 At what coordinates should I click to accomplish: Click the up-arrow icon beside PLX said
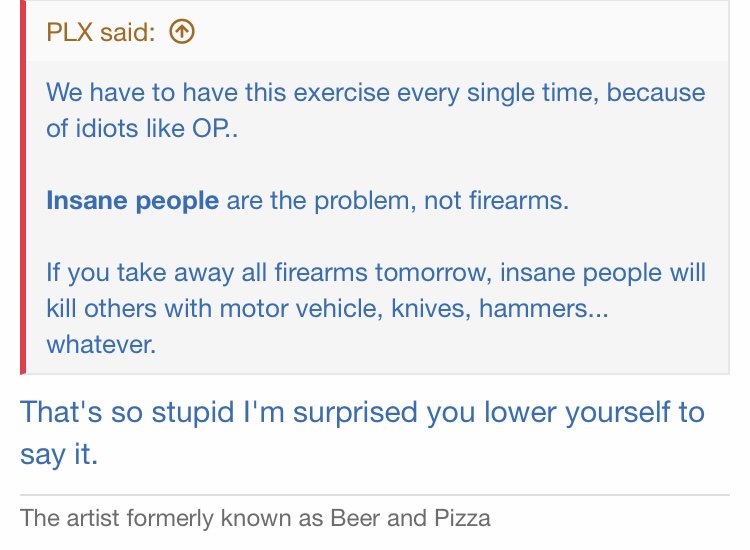(x=182, y=32)
